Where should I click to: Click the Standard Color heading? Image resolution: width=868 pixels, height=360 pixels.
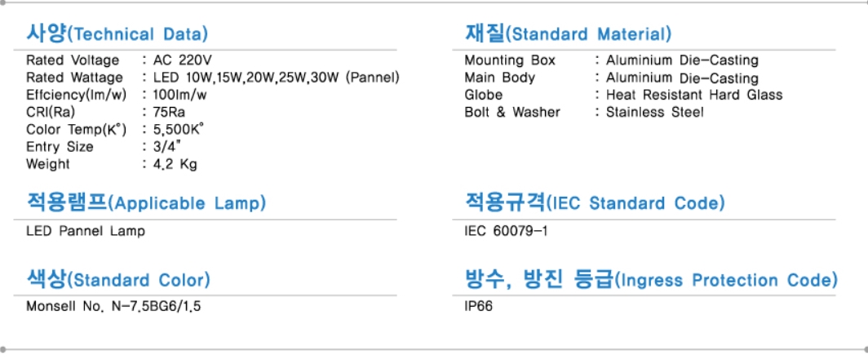pos(118,279)
